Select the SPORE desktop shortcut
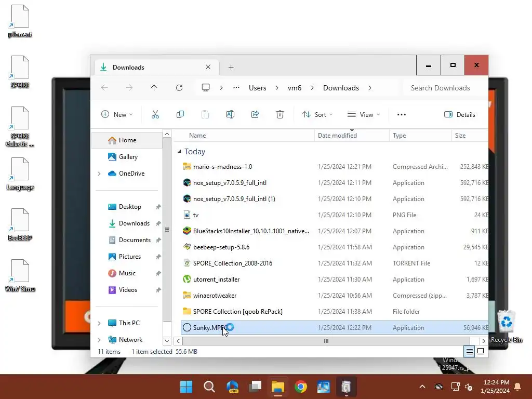Viewport: 532px width, 399px height. (x=20, y=72)
